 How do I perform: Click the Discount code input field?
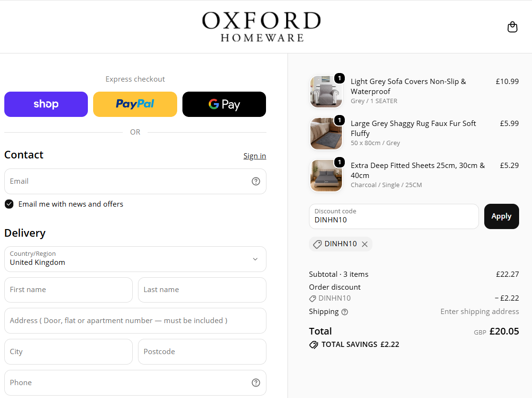pos(394,216)
